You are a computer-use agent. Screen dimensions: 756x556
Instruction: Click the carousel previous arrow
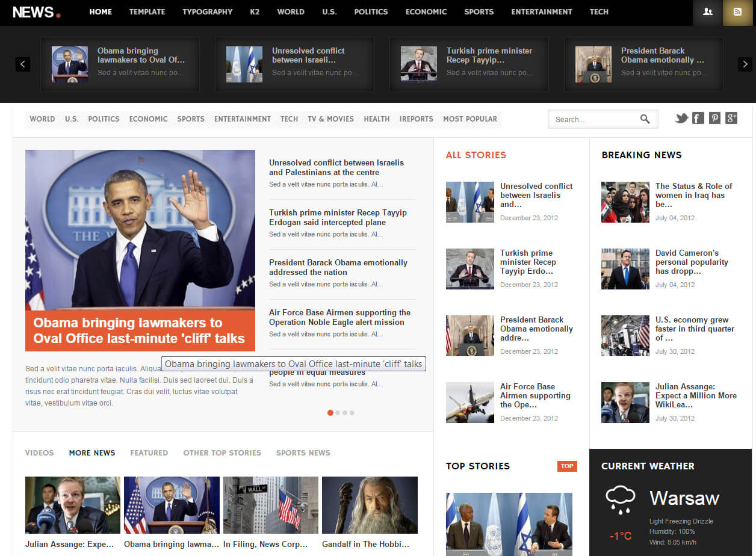pos(22,64)
